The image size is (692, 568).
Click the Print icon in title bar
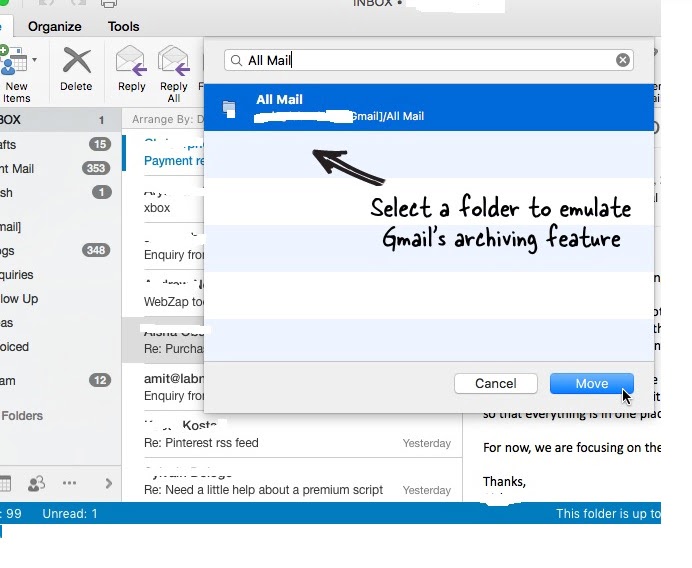pos(109,4)
